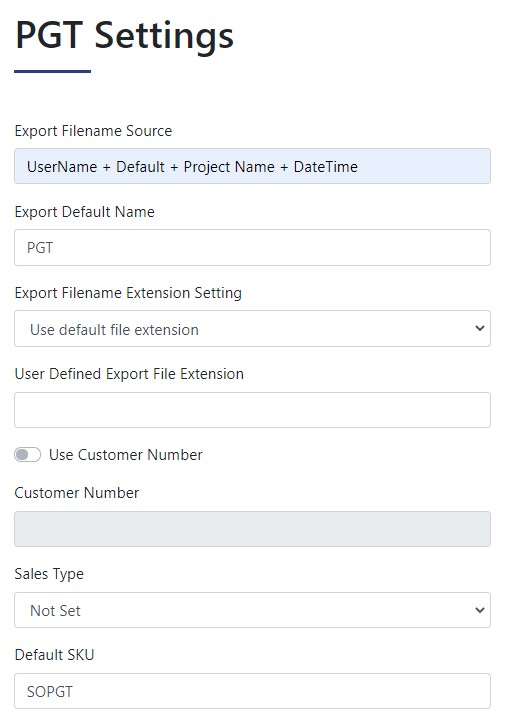The width and height of the screenshot is (507, 720).
Task: Open the Sales Type dropdown showing Not Set
Action: coord(252,610)
